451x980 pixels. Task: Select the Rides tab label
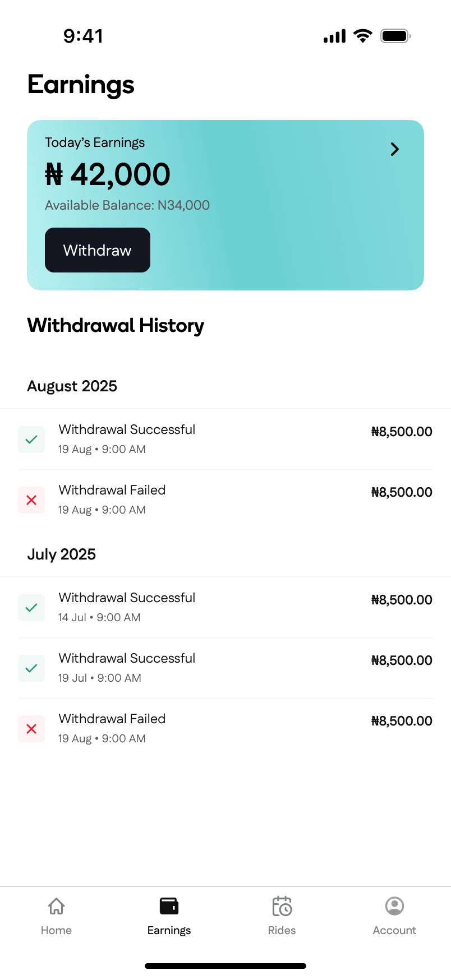click(282, 930)
